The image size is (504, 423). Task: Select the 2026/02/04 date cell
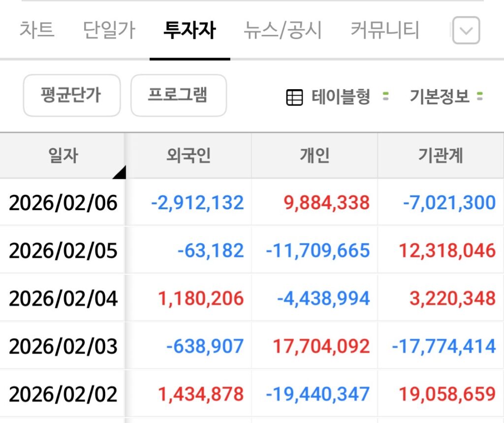[63, 298]
